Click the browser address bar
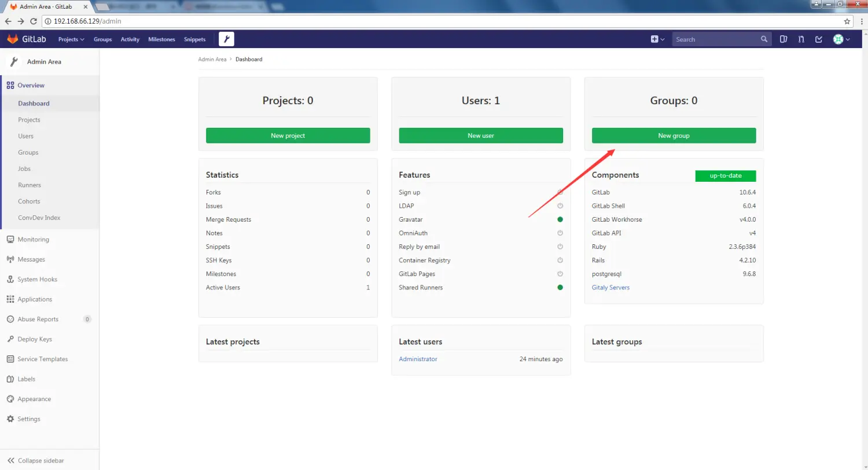This screenshot has height=470, width=868. coord(447,21)
